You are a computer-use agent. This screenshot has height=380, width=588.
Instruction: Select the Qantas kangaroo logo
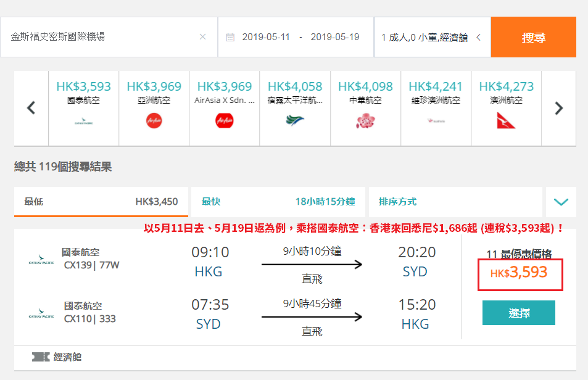(x=506, y=120)
